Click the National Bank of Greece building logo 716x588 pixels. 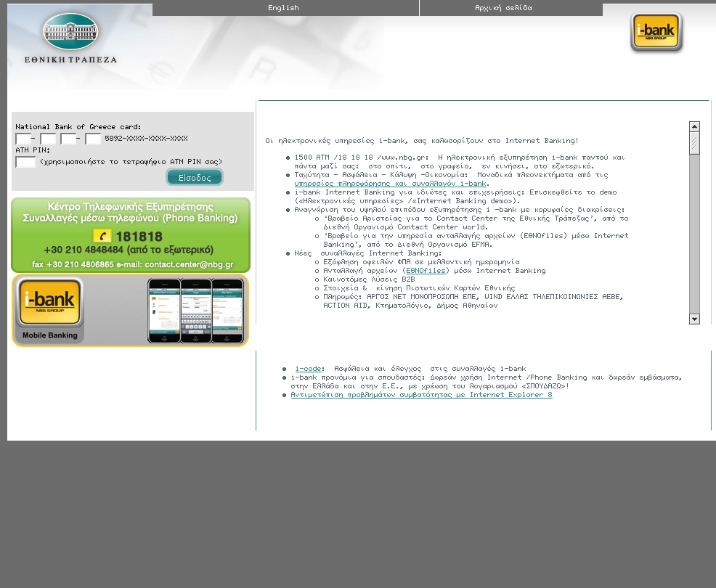click(x=70, y=31)
